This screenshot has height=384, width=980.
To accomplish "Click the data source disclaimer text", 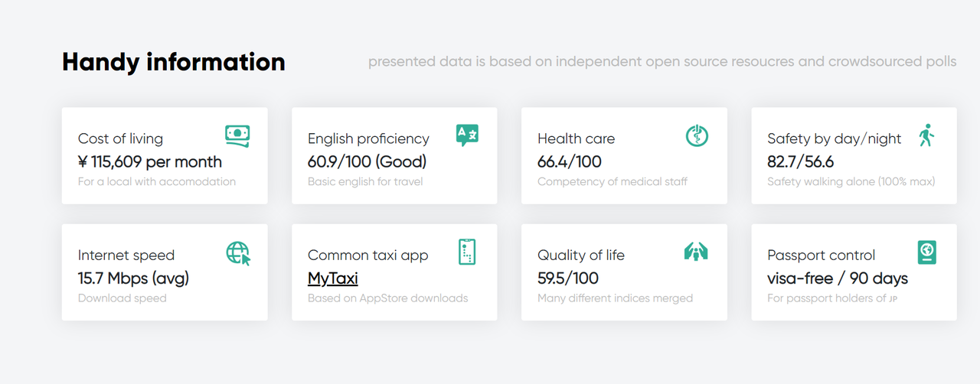I will [x=662, y=61].
